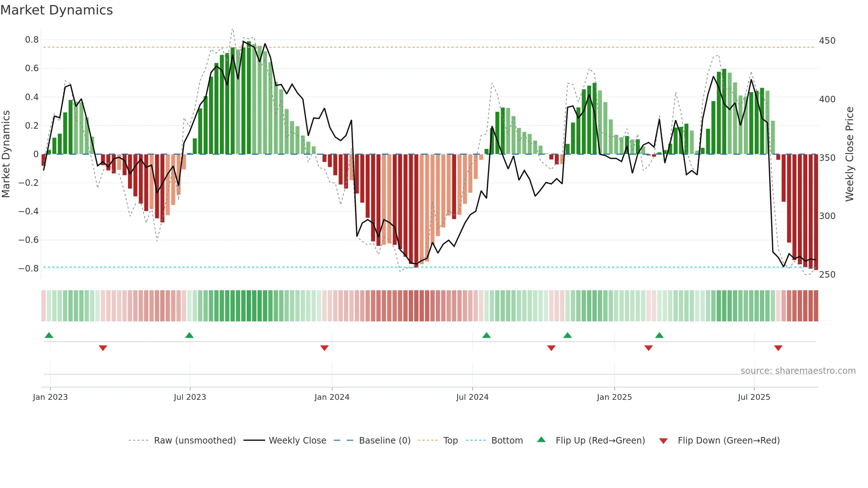Click the Jan 2023 x-axis label

click(x=50, y=397)
